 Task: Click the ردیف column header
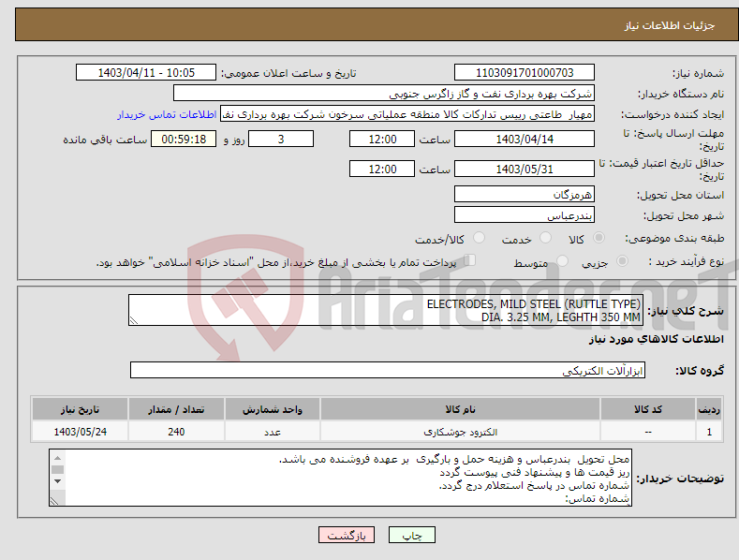pos(709,409)
